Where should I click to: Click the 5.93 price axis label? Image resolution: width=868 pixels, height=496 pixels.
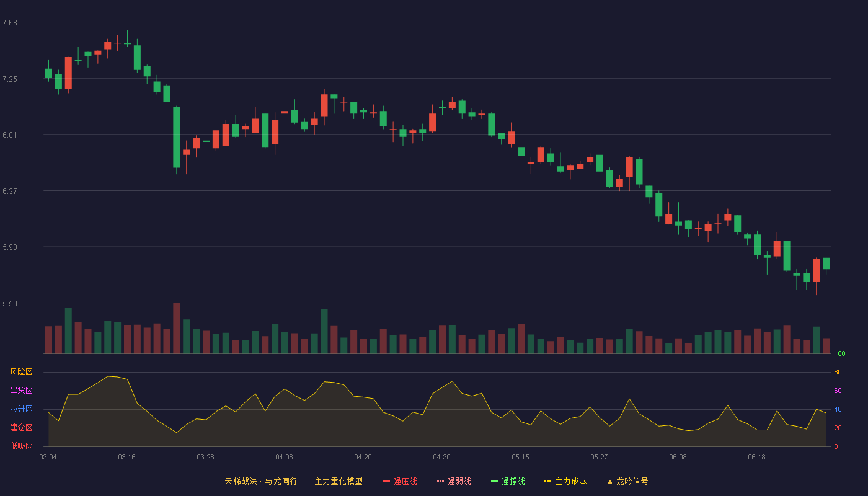coord(10,247)
